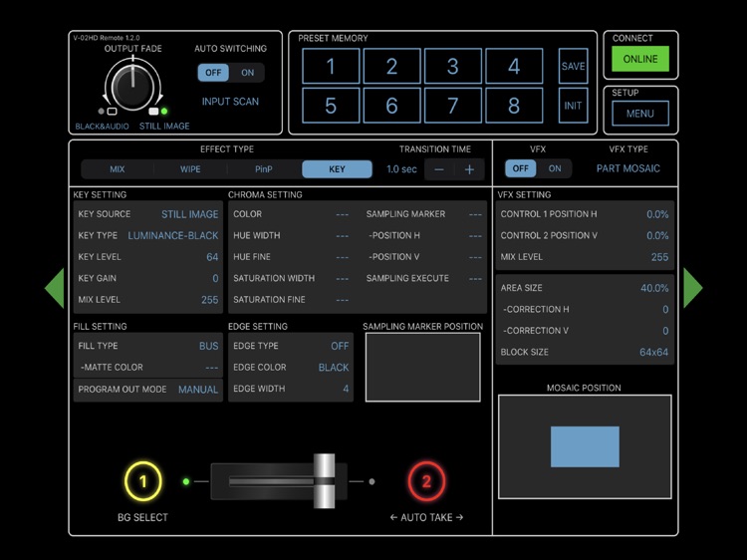Turn Auto Switching off
747x560 pixels.
213,73
